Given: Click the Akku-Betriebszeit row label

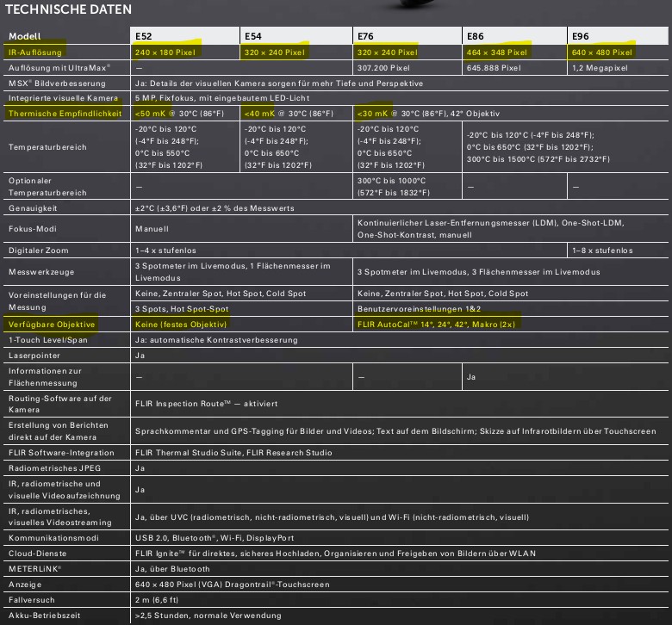Looking at the screenshot, I should 43,616.
